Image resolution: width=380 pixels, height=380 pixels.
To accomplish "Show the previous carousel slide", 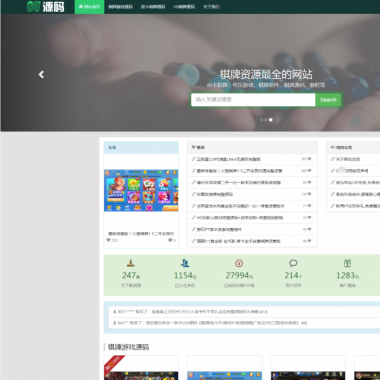I will pyautogui.click(x=41, y=74).
